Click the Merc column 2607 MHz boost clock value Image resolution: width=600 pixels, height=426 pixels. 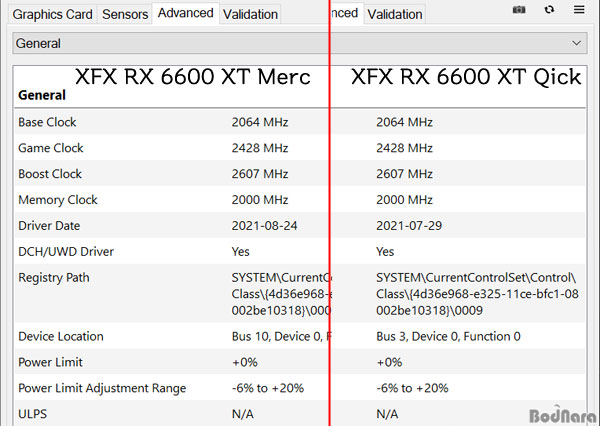260,174
